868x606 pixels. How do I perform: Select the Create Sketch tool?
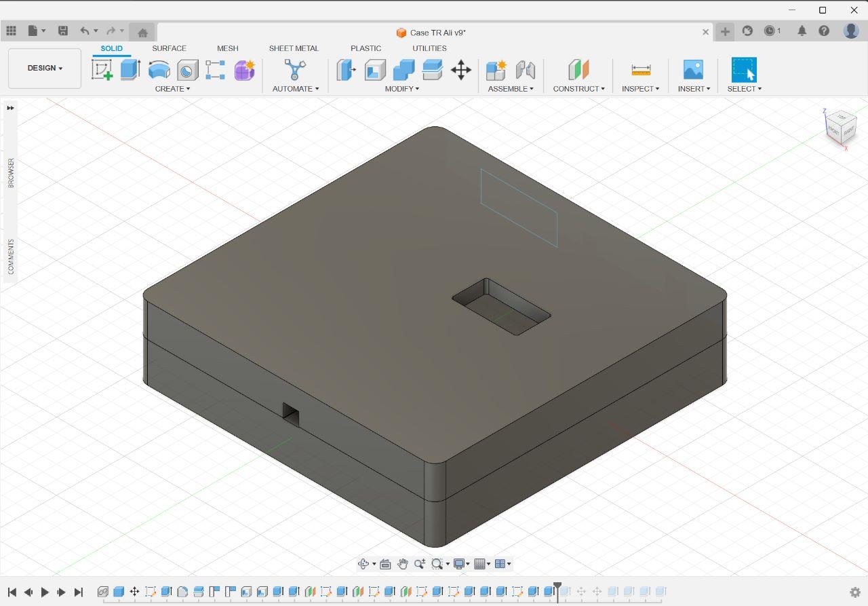[x=102, y=70]
